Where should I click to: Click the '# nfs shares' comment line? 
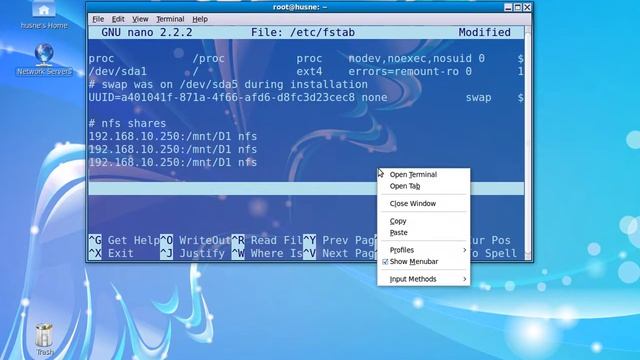coord(127,123)
